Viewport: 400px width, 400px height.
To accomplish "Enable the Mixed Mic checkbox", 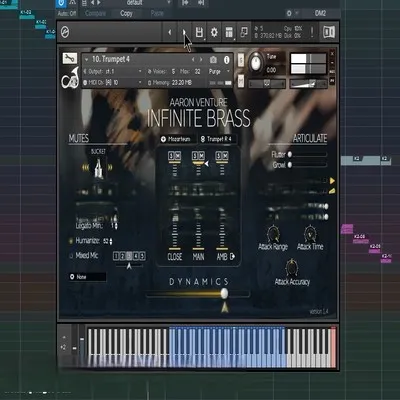I will click(x=71, y=256).
